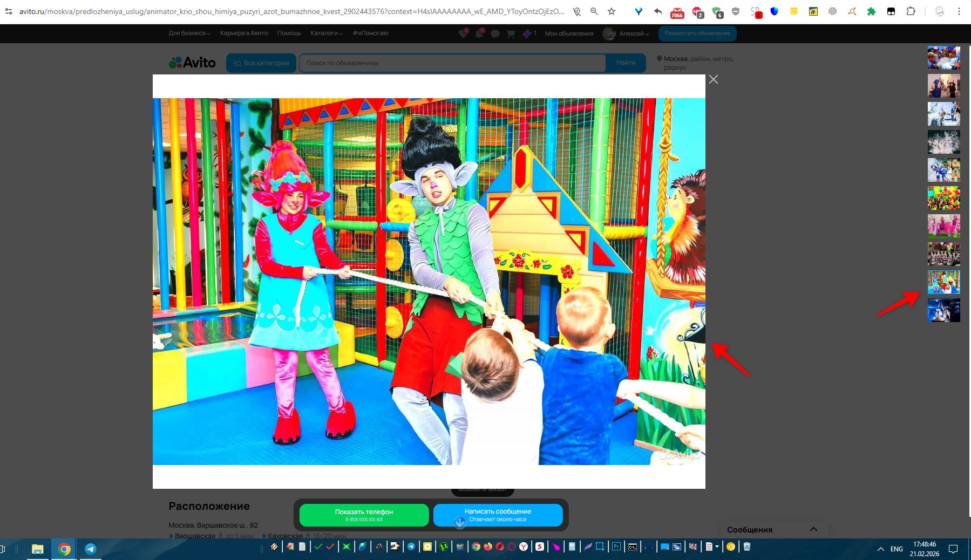Viewport: 971px width, 560px height.
Task: Expand the Алексей profile menu
Action: click(626, 33)
